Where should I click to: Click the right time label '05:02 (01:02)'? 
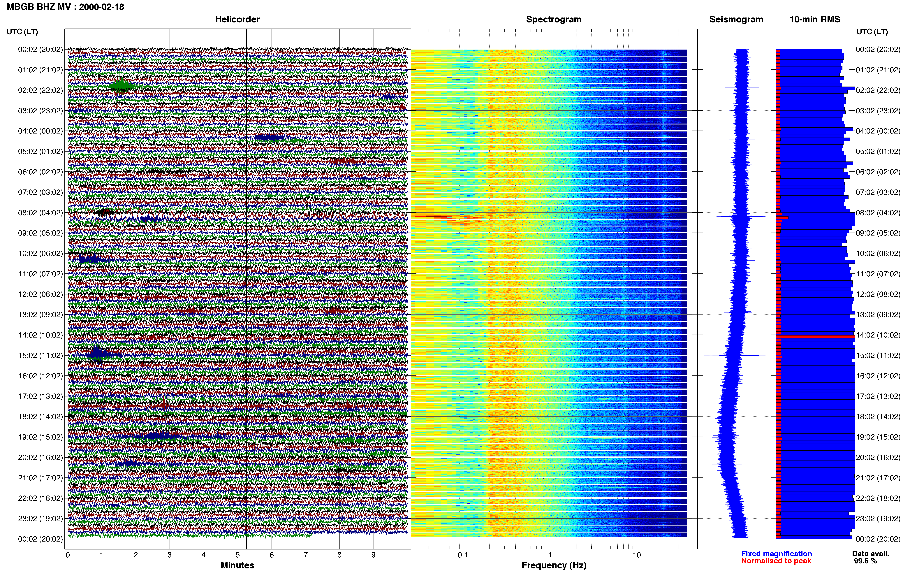coord(878,151)
